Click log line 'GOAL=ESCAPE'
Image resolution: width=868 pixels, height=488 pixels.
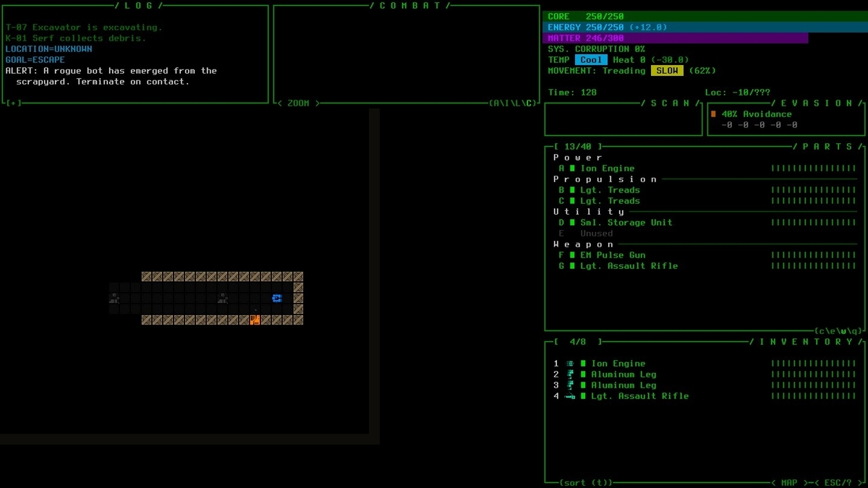pos(35,60)
